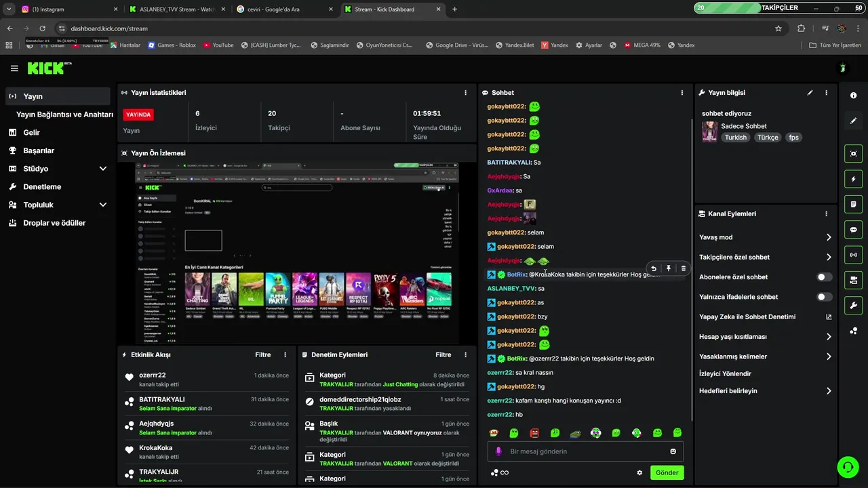Click the pencil icon in right toolbar
The width and height of the screenshot is (868, 488).
[x=853, y=121]
